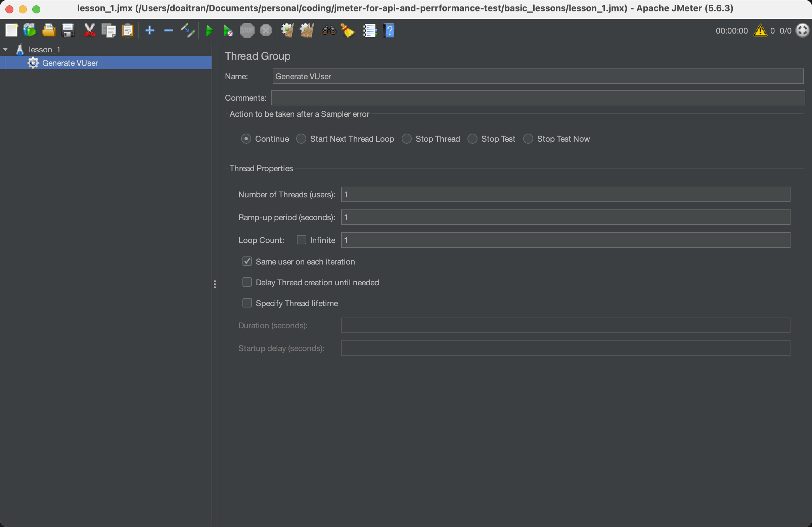
Task: Paste with the clipboard toolbar icon
Action: [128, 30]
